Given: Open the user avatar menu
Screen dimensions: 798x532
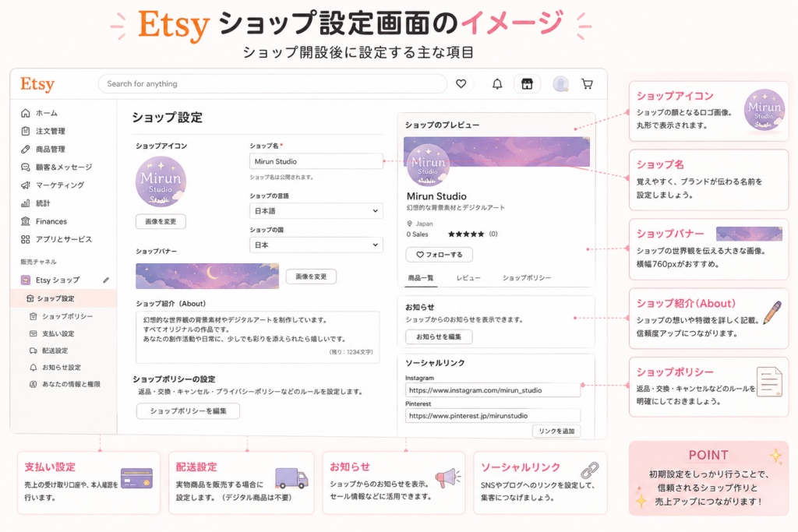Looking at the screenshot, I should [x=561, y=84].
